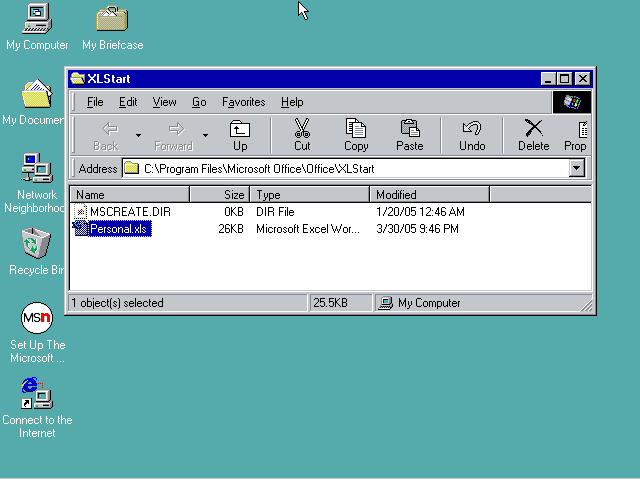Click the 3/30/05 9:46 PM date
Screen dimensions: 640x480
coord(417,229)
